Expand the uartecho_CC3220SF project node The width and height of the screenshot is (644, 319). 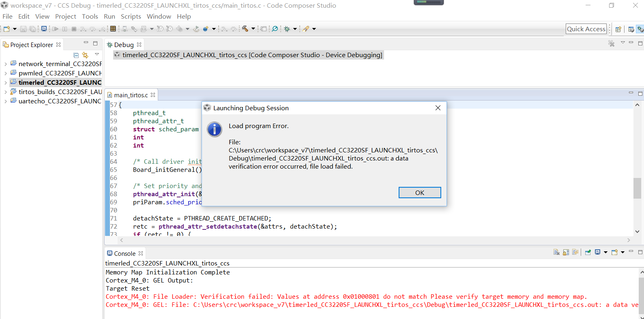[x=6, y=101]
